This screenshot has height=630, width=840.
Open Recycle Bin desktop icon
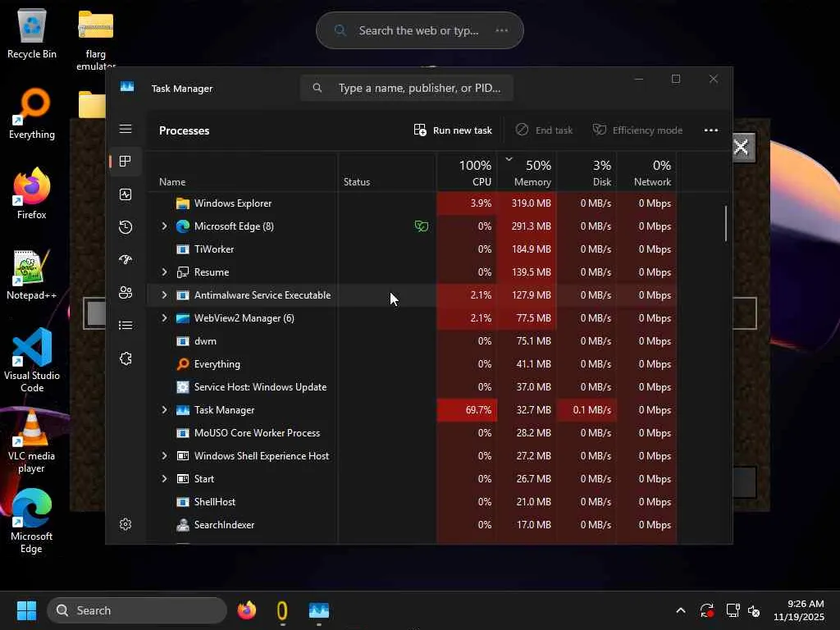click(32, 34)
